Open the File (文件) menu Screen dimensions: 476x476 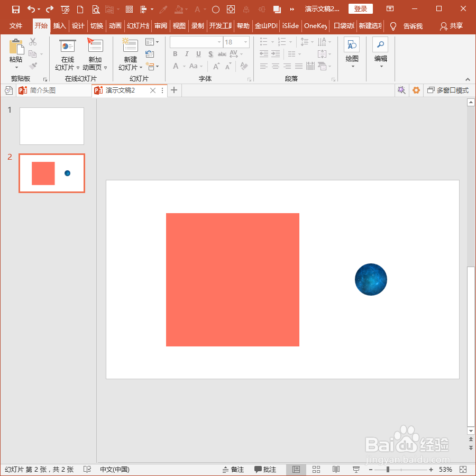(x=16, y=26)
